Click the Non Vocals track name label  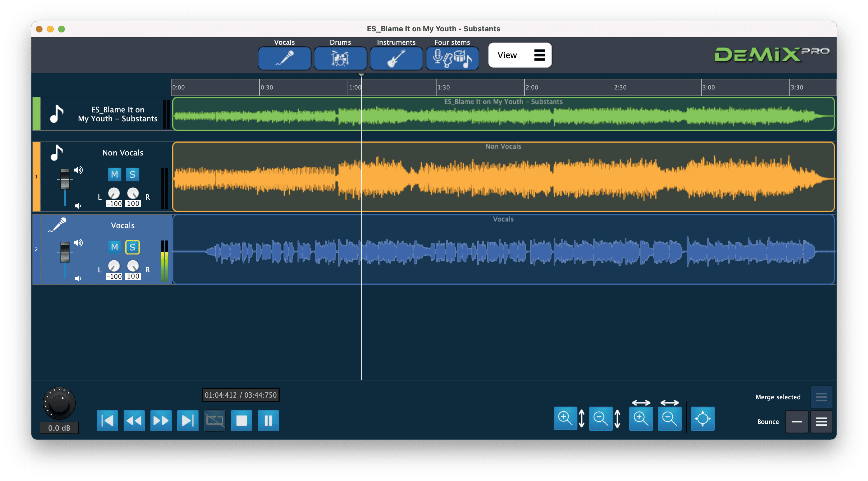[x=123, y=153]
